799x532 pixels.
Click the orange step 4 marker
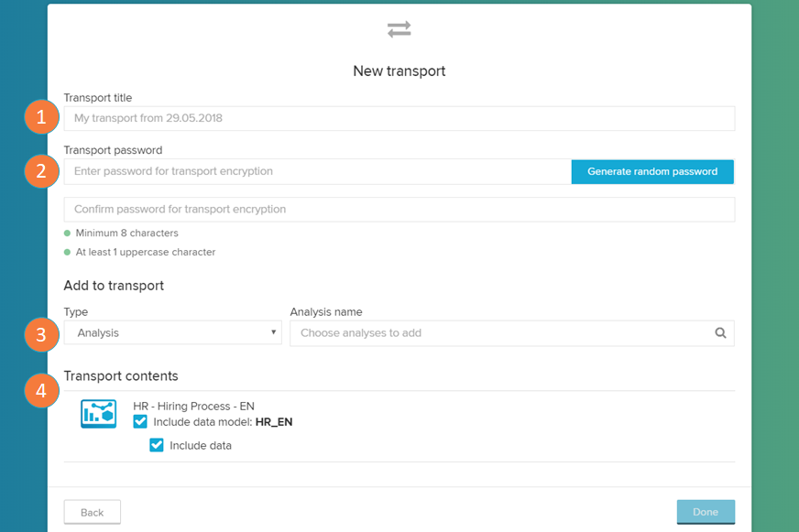point(41,392)
